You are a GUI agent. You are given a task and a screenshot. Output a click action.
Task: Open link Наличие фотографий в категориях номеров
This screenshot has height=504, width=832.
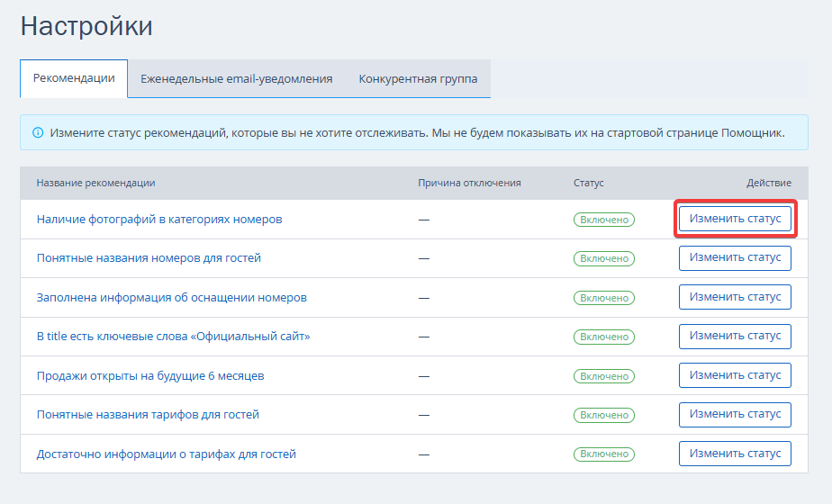159,219
